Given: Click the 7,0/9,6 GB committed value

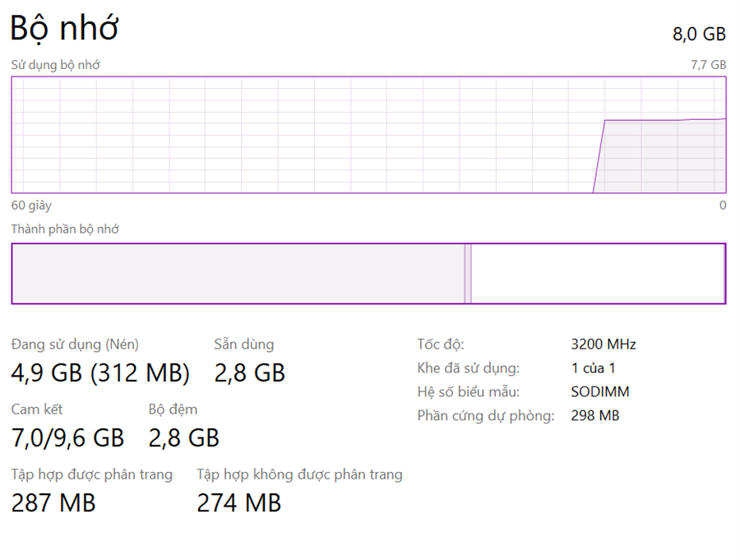Looking at the screenshot, I should click(x=67, y=438).
